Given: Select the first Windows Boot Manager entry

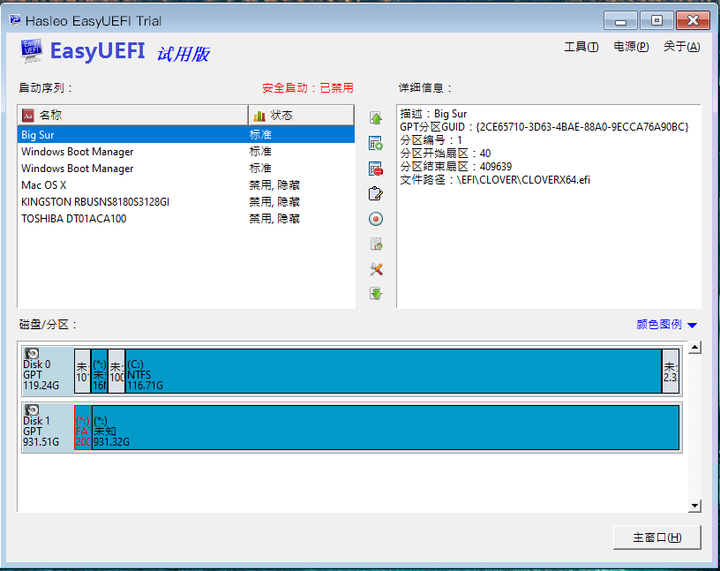Looking at the screenshot, I should [x=186, y=151].
